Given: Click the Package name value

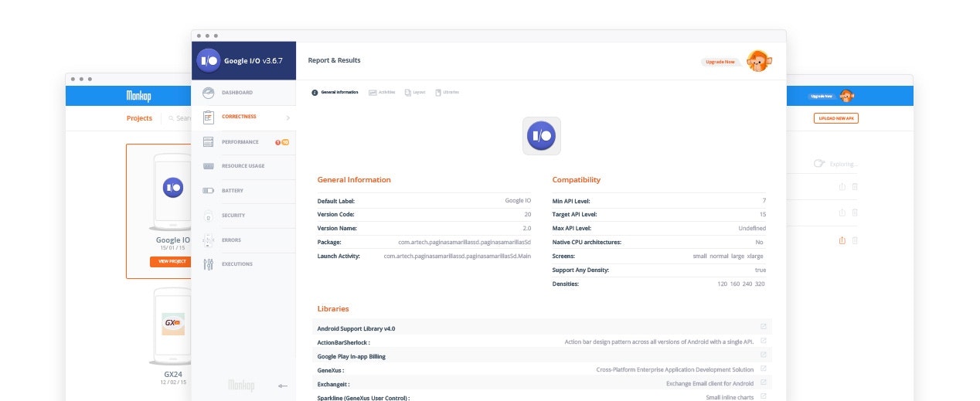Looking at the screenshot, I should 464,242.
